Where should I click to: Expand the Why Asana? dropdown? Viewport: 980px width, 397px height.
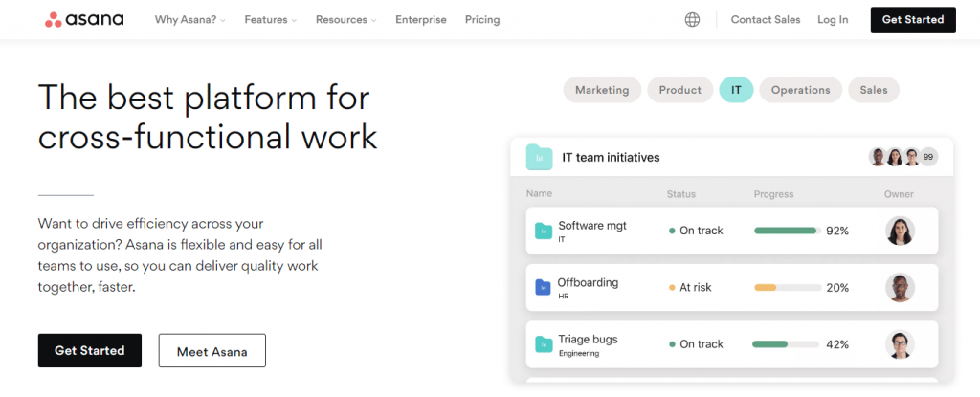click(x=190, y=20)
